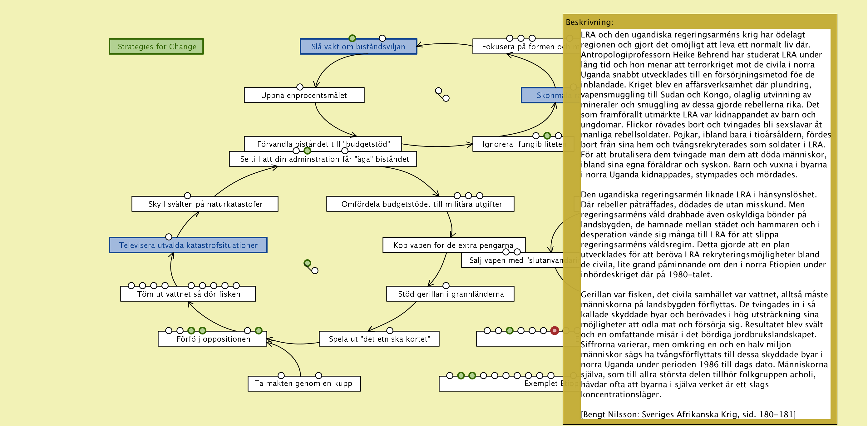Click green circle above Ignorera fungibiliteten node

(x=547, y=136)
